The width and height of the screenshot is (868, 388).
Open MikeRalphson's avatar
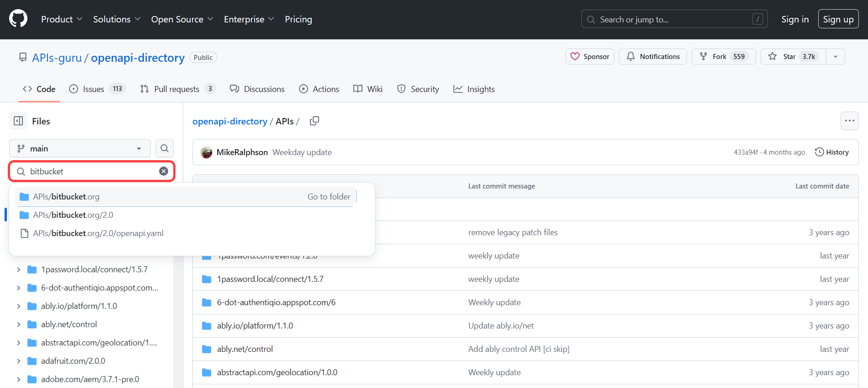(x=207, y=152)
